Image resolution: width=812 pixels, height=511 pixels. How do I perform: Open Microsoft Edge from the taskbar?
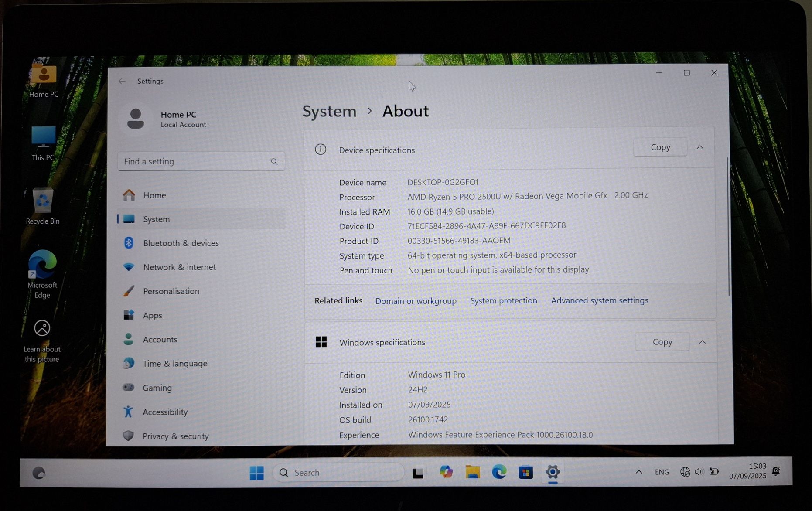[x=499, y=472]
